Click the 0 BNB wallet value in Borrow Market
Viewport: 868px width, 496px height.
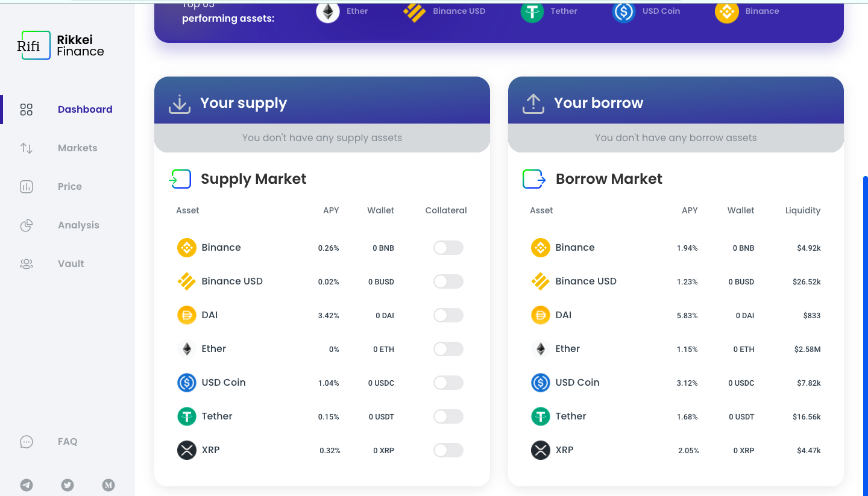point(743,248)
